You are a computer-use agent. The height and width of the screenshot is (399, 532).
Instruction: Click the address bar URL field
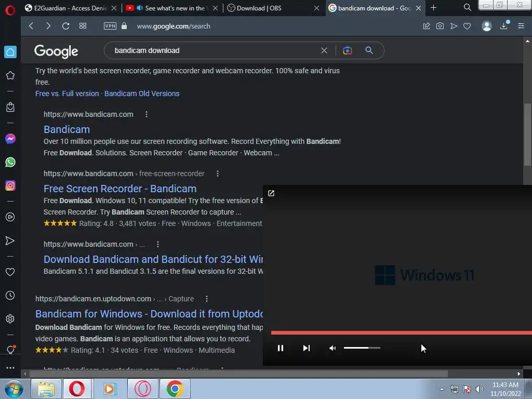coord(174,26)
